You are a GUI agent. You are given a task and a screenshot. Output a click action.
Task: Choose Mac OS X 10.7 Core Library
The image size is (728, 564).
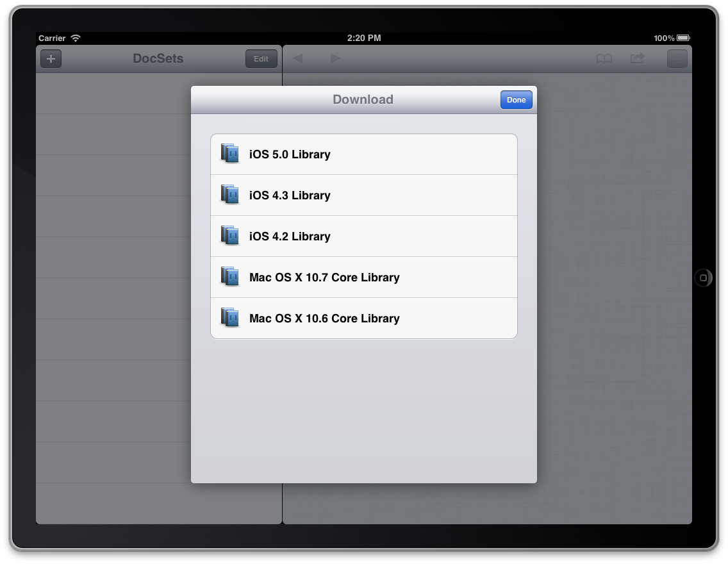(363, 277)
